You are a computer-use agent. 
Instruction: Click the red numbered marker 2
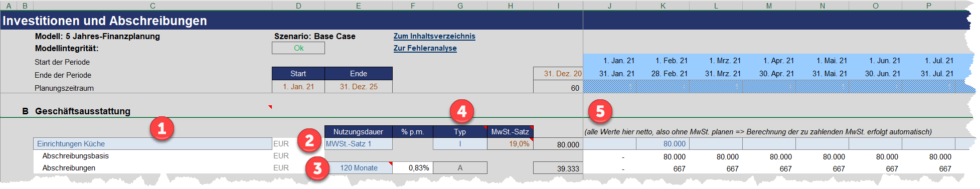(x=309, y=141)
